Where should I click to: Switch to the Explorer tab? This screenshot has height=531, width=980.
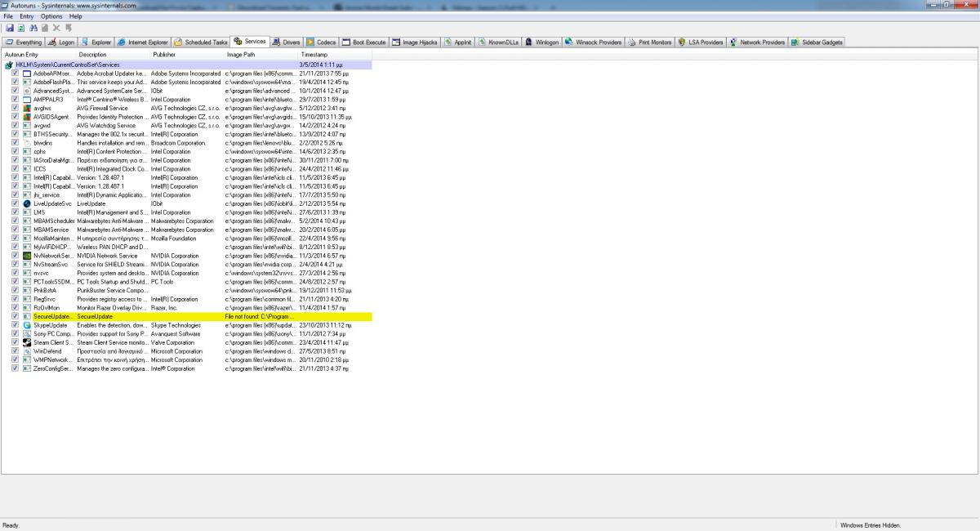coord(96,42)
